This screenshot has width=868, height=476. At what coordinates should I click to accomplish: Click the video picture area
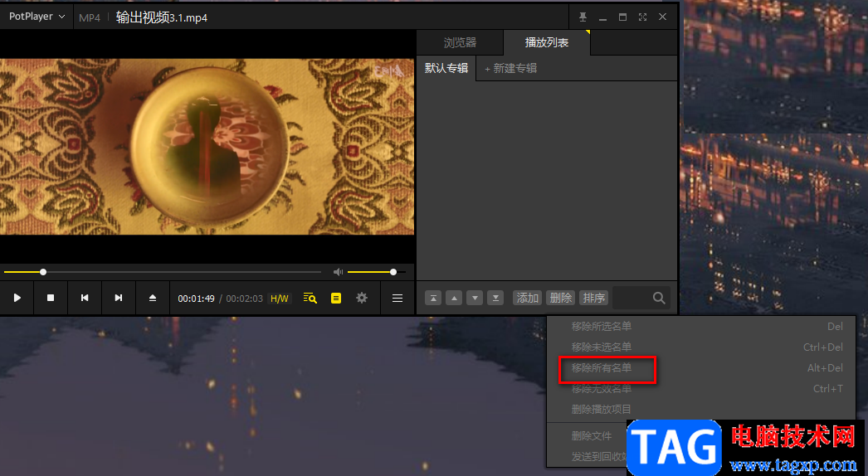pos(207,147)
